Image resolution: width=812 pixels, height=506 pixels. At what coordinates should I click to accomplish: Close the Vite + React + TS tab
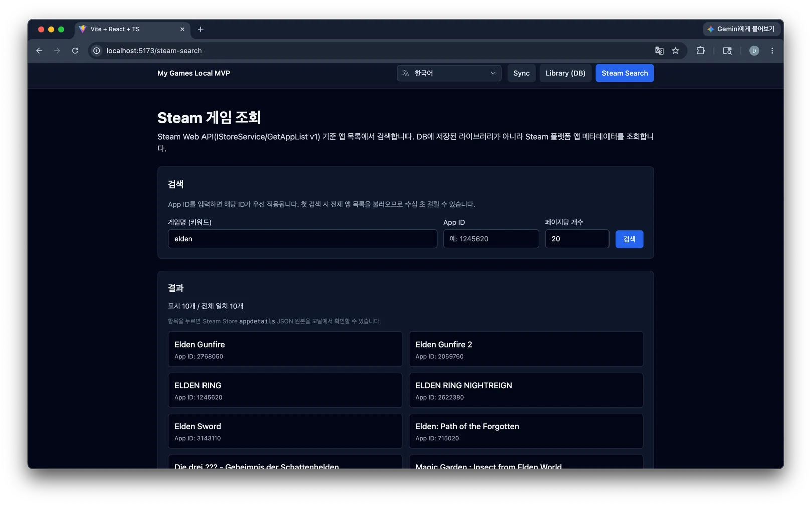182,29
